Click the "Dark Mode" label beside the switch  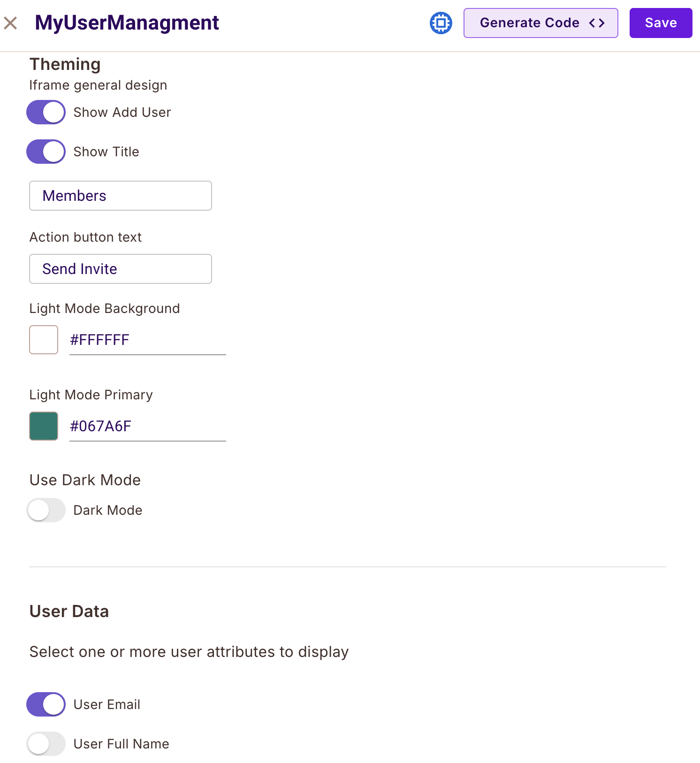point(108,510)
